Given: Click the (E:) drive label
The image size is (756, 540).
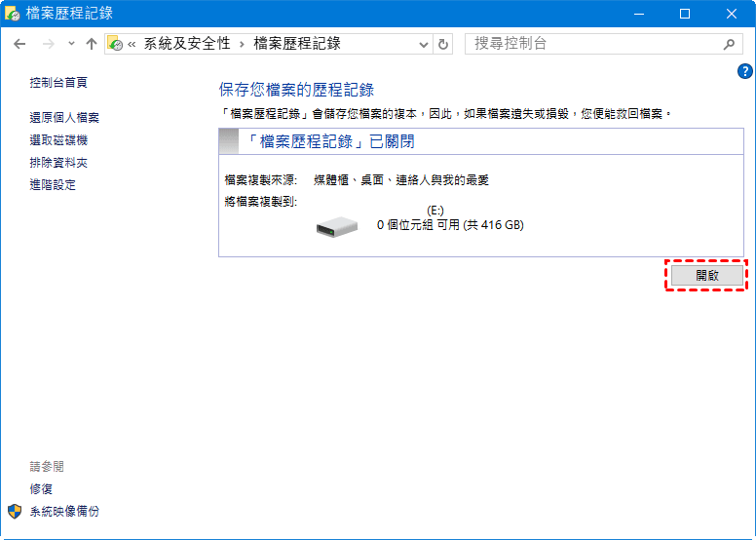Looking at the screenshot, I should [x=435, y=211].
